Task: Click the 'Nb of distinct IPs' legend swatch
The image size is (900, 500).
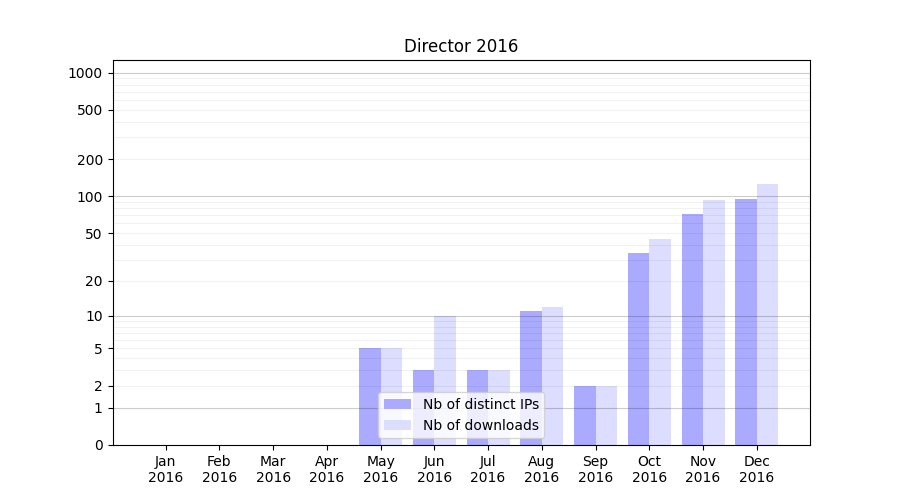Action: point(397,404)
